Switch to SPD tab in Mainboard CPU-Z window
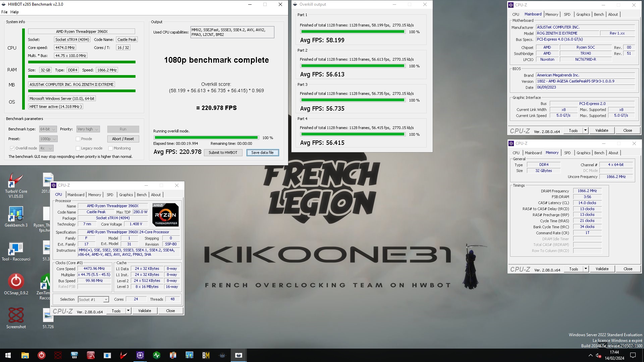 coord(567,14)
